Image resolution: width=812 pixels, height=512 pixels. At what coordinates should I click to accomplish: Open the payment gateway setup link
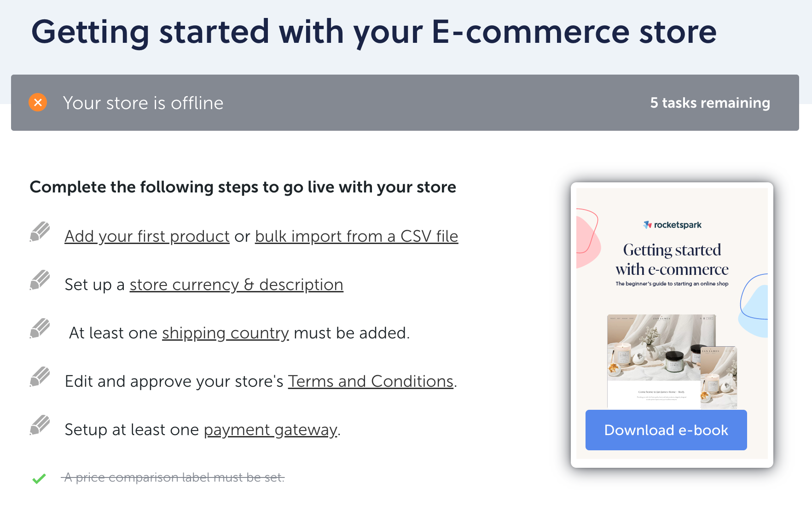[x=271, y=430]
